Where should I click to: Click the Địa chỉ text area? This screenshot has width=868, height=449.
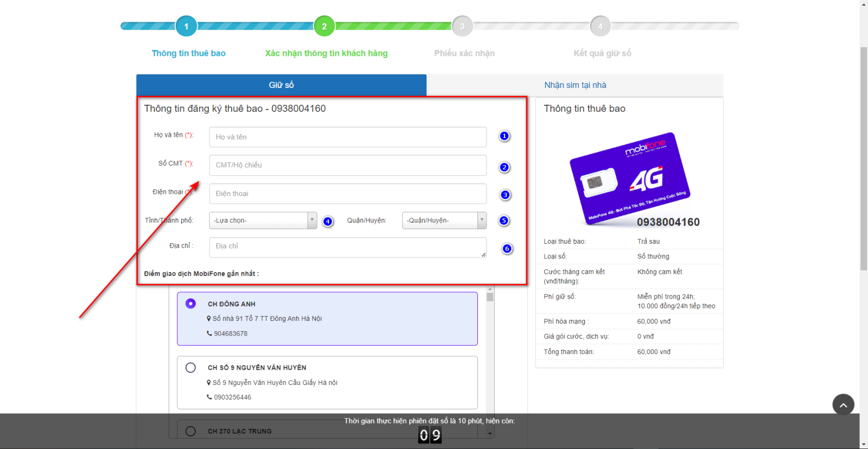pyautogui.click(x=348, y=247)
